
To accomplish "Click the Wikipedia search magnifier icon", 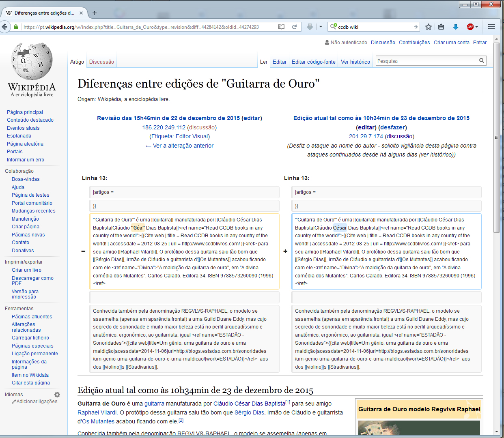I will click(481, 61).
